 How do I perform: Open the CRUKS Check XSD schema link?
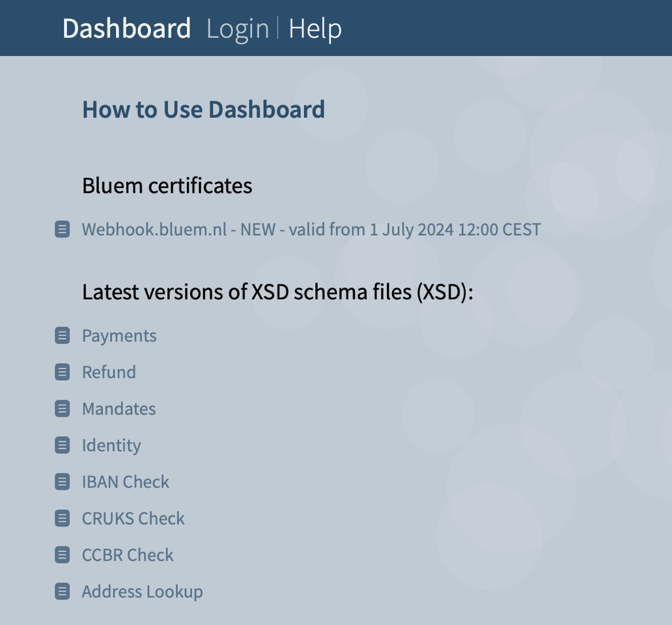tap(133, 518)
